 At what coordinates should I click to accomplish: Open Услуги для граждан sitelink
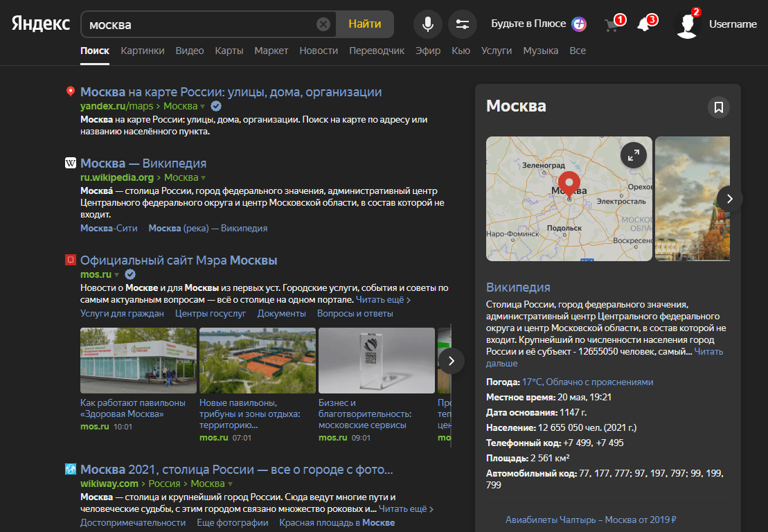122,313
